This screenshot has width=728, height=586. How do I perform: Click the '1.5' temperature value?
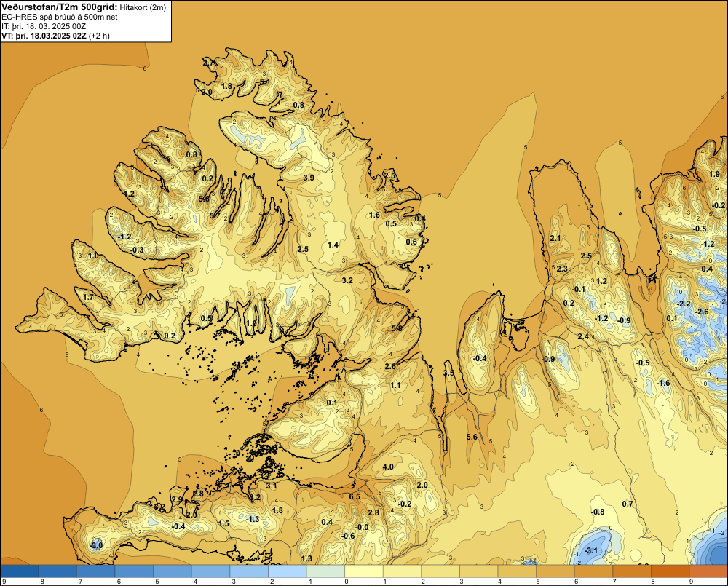[223, 523]
